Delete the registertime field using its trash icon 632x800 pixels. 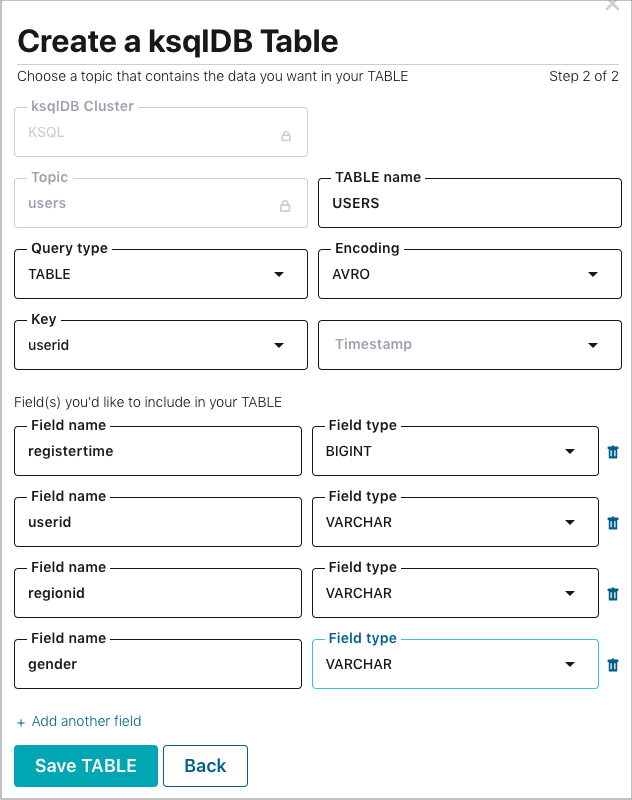(x=612, y=451)
